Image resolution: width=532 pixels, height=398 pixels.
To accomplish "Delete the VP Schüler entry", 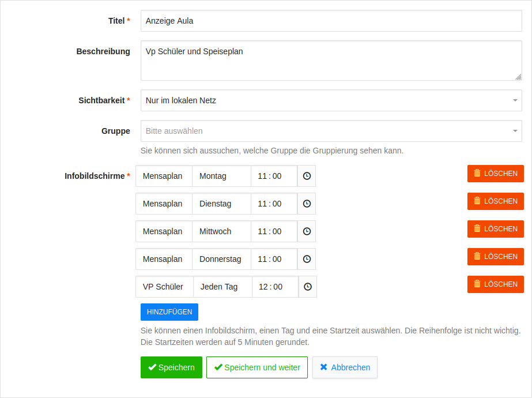I will (x=495, y=284).
